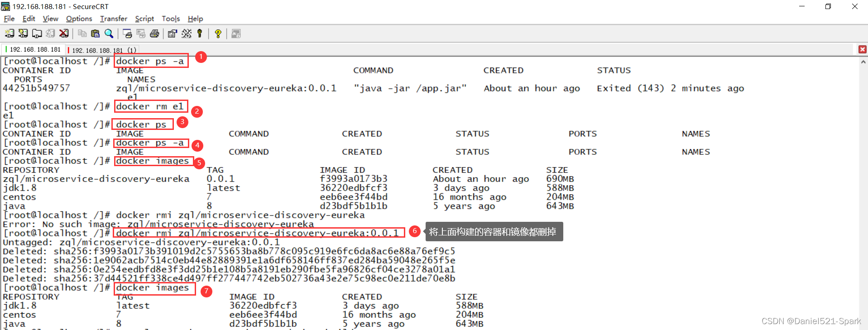Minimize the SecureCRT window
868x330 pixels.
(x=802, y=6)
